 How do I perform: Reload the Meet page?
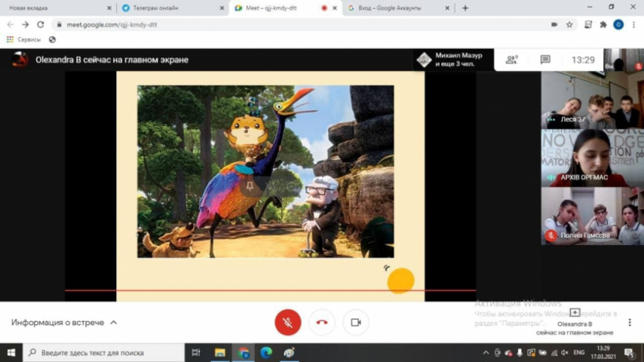click(40, 24)
